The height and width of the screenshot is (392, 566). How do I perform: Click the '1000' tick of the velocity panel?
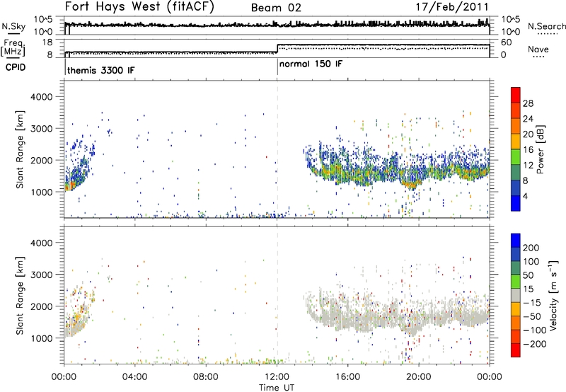click(x=42, y=338)
